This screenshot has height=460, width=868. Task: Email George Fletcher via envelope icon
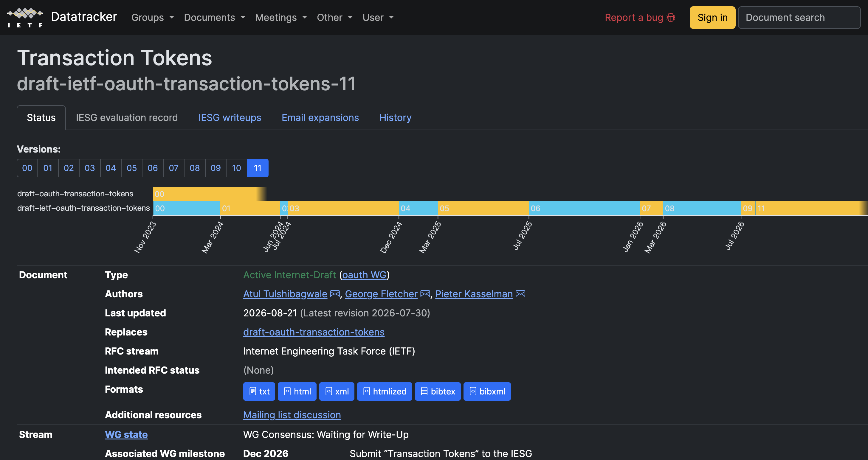pos(425,294)
